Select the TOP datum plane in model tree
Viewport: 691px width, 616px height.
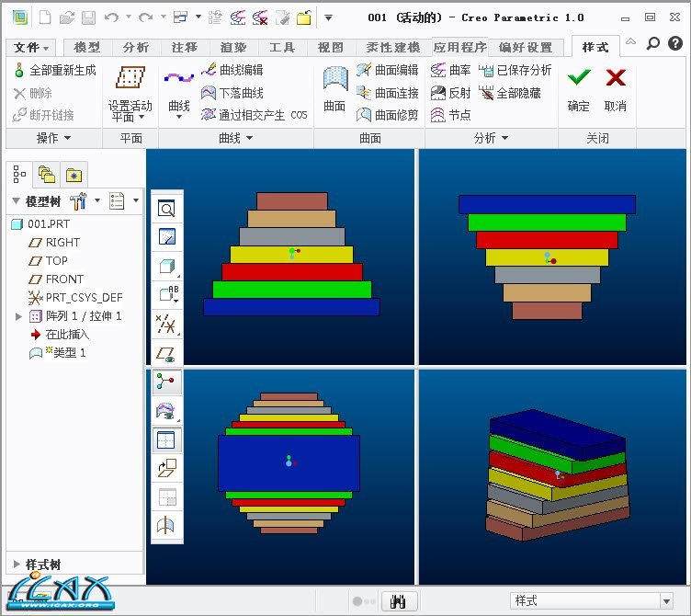click(x=56, y=261)
